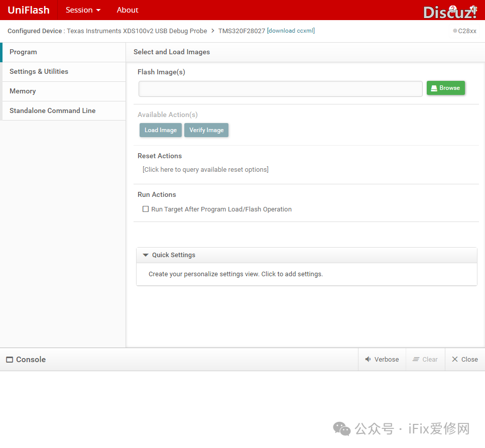
Task: Click the Verify Image button
Action: pyautogui.click(x=206, y=130)
